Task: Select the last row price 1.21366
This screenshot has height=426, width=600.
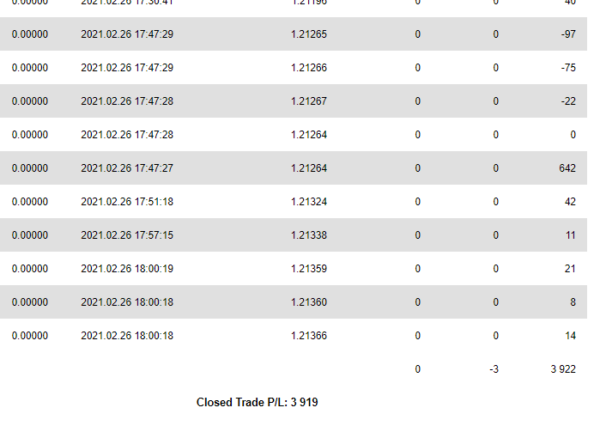Action: [309, 336]
